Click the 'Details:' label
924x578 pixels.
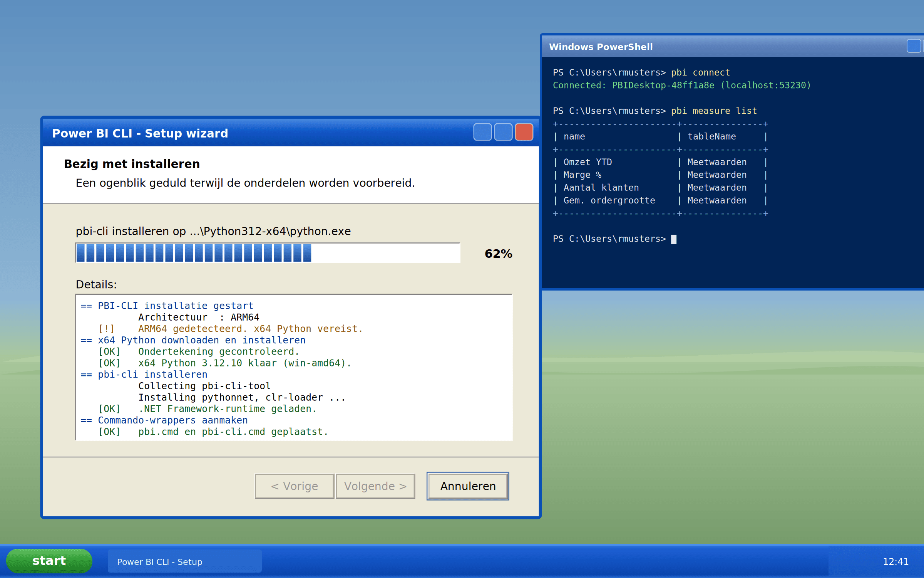96,284
